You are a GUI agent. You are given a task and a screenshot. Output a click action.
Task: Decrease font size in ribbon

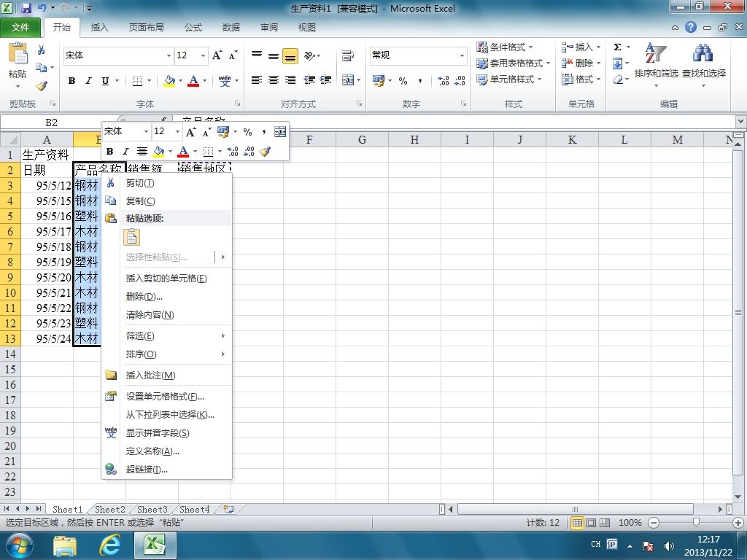coord(233,55)
